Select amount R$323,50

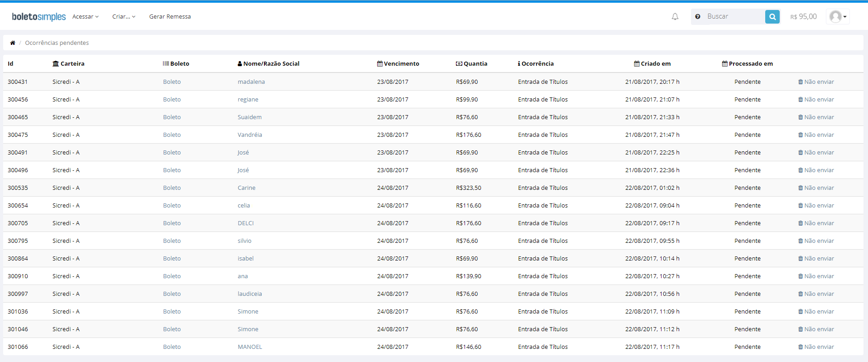point(469,188)
